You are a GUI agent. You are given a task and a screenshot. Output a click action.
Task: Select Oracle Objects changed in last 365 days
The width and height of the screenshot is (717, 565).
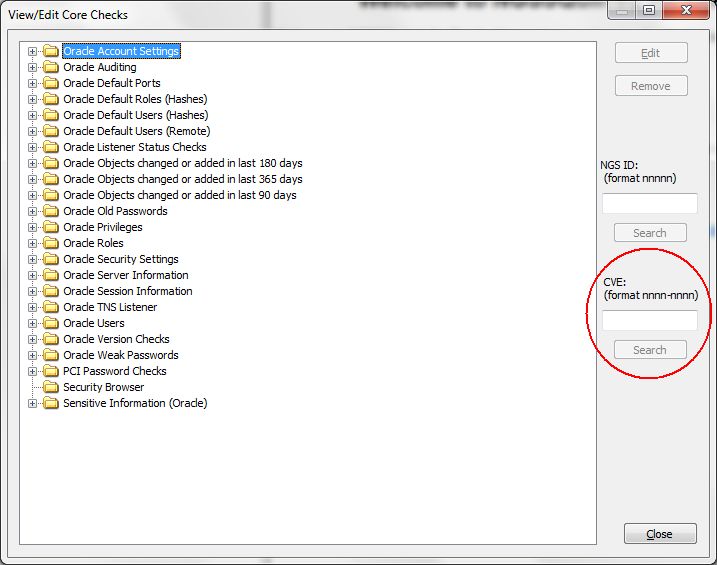(182, 179)
